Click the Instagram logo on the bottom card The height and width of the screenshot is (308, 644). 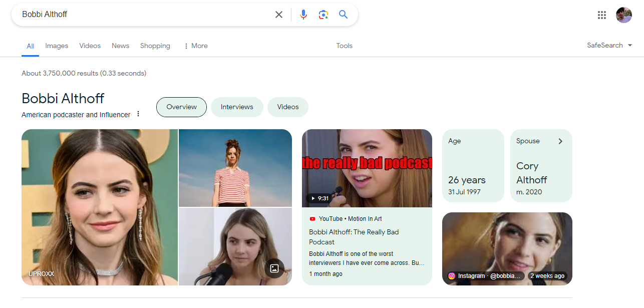(x=452, y=276)
